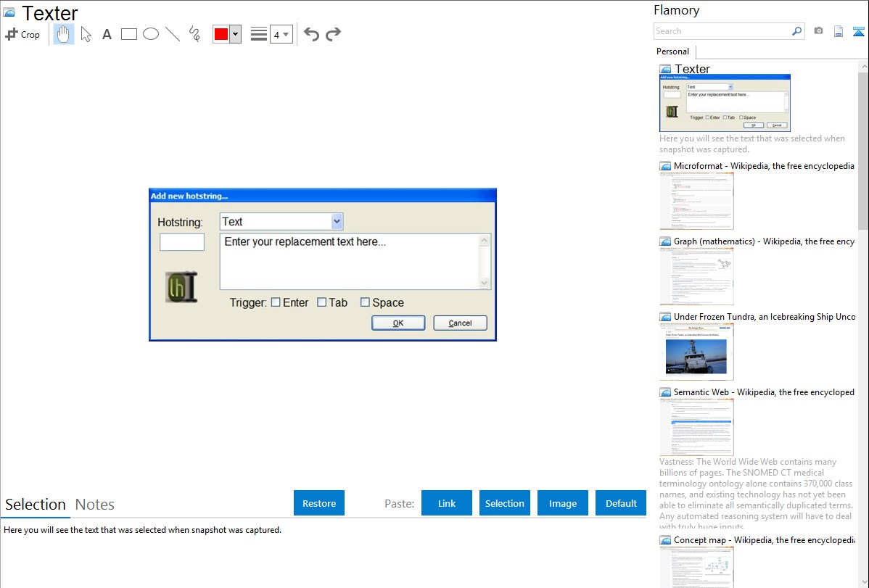Select the straight line tool
869x588 pixels.
click(x=173, y=34)
